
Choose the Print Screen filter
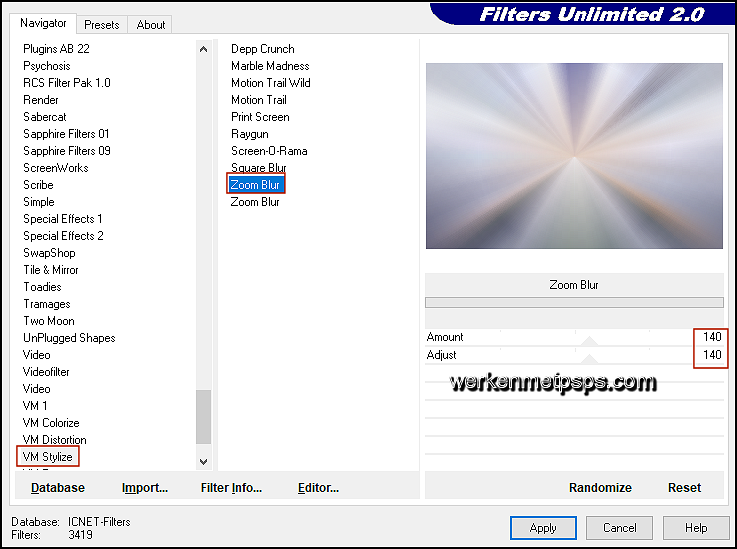(260, 117)
